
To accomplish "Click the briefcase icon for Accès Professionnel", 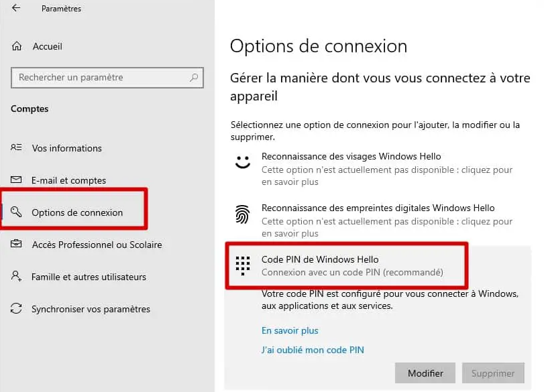I will point(17,245).
